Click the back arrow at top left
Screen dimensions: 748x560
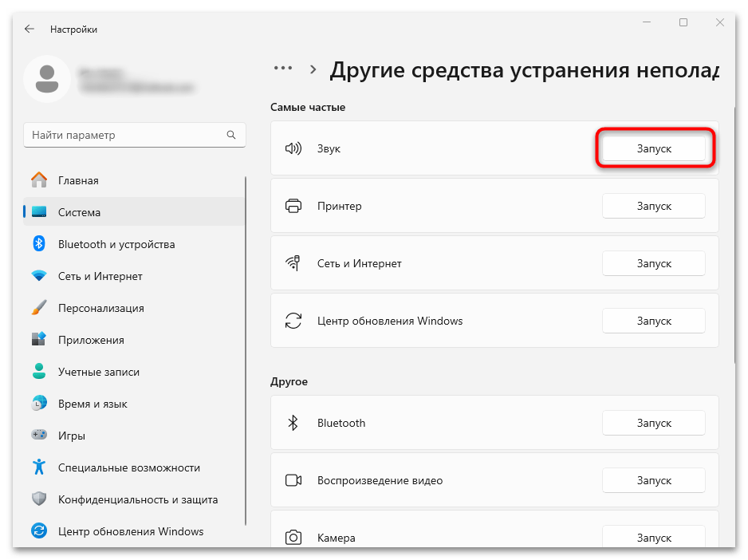point(29,29)
